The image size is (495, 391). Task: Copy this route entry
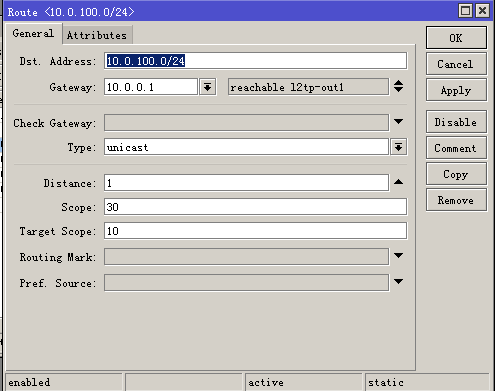click(x=456, y=174)
